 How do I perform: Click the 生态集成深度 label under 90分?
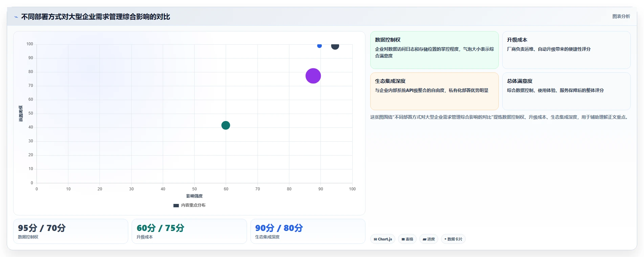pos(267,237)
